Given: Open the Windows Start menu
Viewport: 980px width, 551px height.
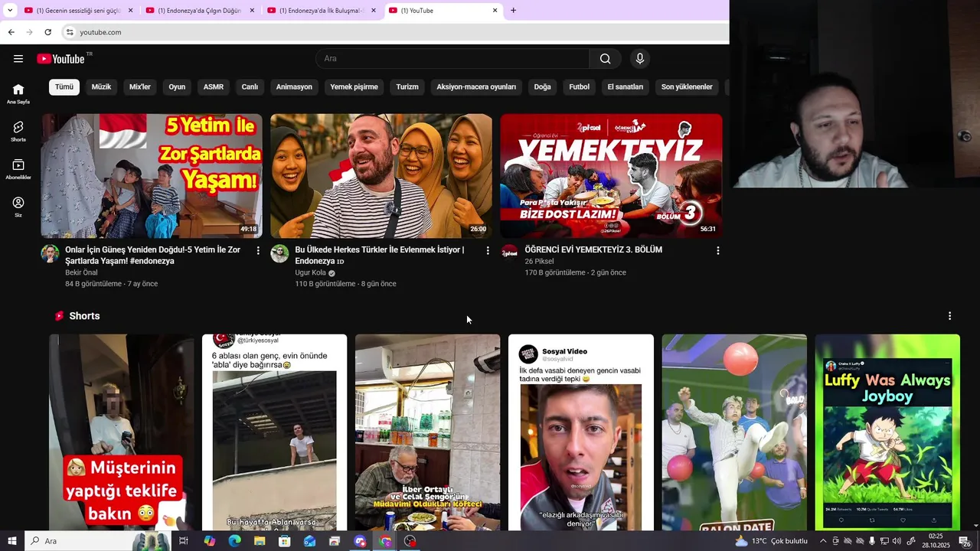Looking at the screenshot, I should coord(11,541).
